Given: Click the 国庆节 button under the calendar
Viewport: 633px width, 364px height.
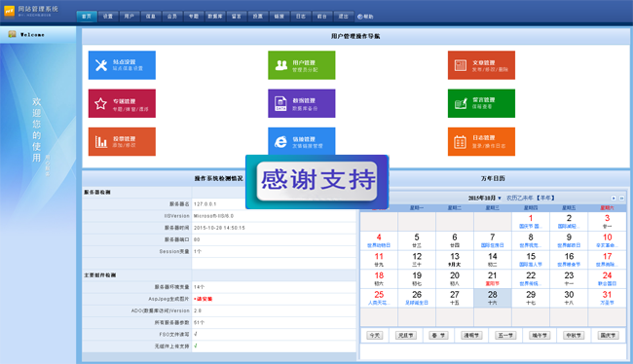Looking at the screenshot, I should (608, 336).
